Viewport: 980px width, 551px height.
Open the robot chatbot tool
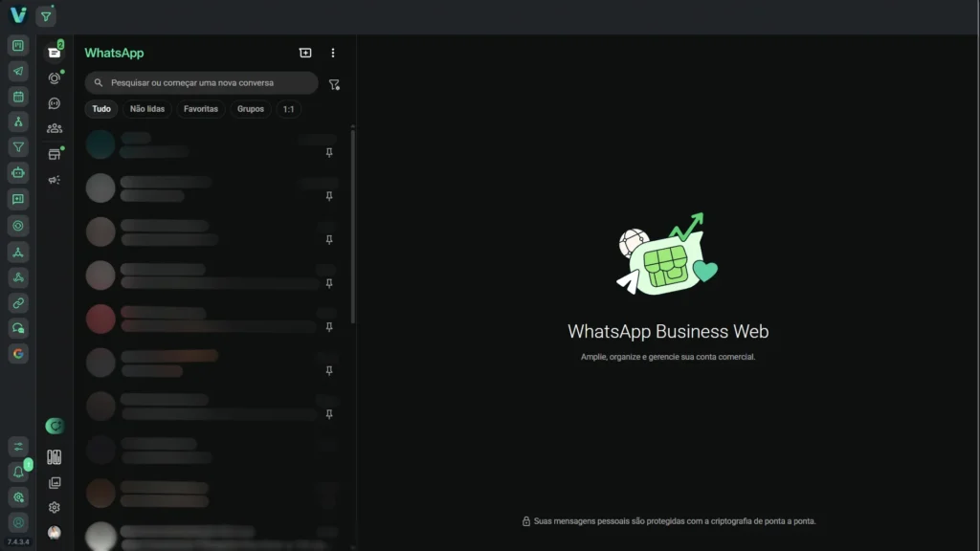pyautogui.click(x=18, y=173)
